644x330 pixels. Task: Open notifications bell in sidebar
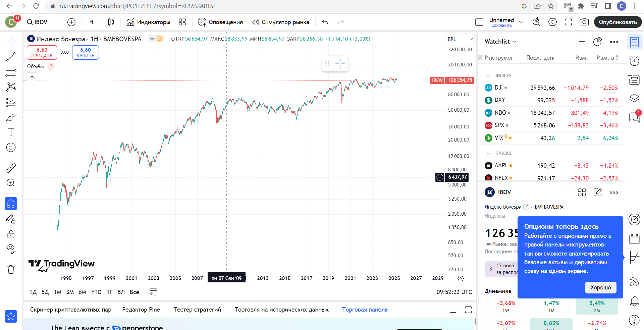pyautogui.click(x=634, y=301)
